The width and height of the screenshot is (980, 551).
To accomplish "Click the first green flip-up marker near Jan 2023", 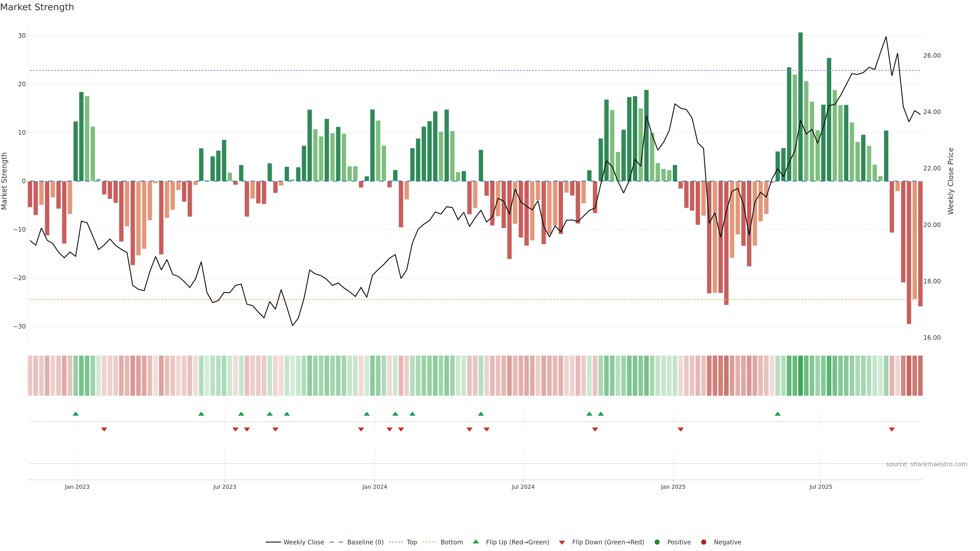I will (76, 414).
